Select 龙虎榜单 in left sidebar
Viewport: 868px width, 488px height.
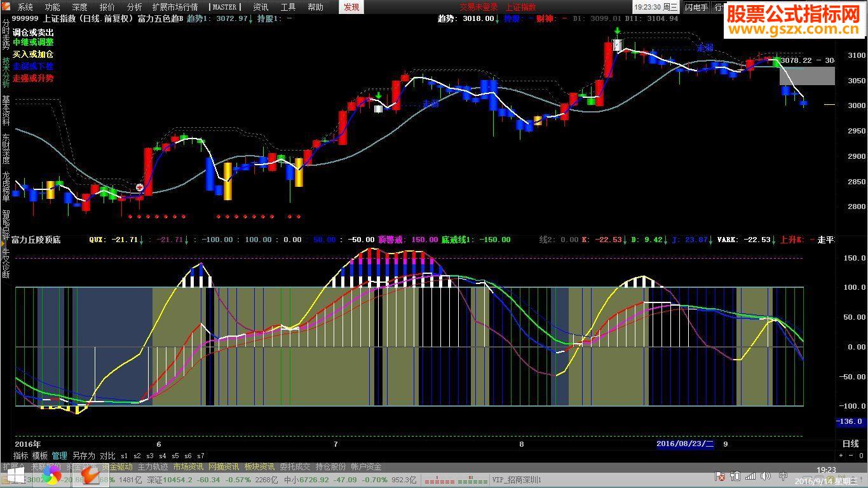(6, 186)
